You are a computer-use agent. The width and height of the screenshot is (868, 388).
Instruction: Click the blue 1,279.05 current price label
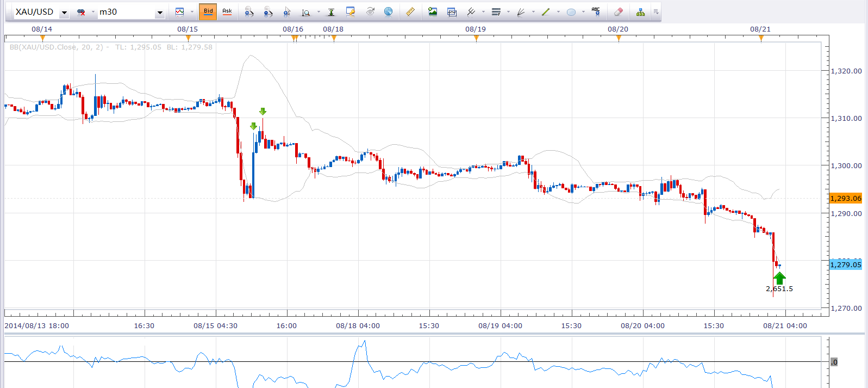pos(845,264)
